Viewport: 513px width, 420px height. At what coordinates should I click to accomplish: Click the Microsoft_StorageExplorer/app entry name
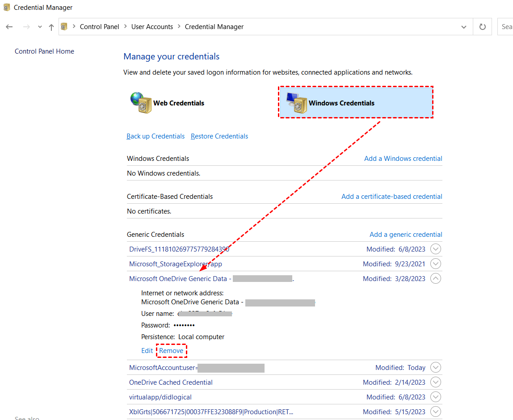point(176,264)
